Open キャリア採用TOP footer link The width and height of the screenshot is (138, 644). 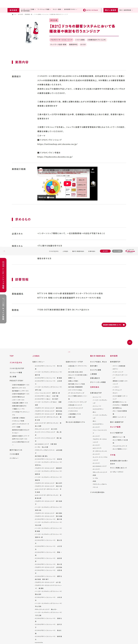click(x=117, y=433)
